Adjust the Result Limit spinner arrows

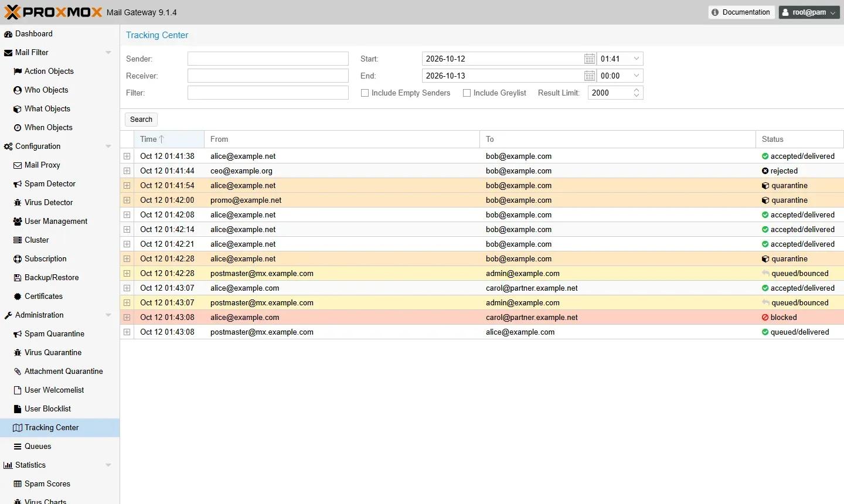coord(637,93)
